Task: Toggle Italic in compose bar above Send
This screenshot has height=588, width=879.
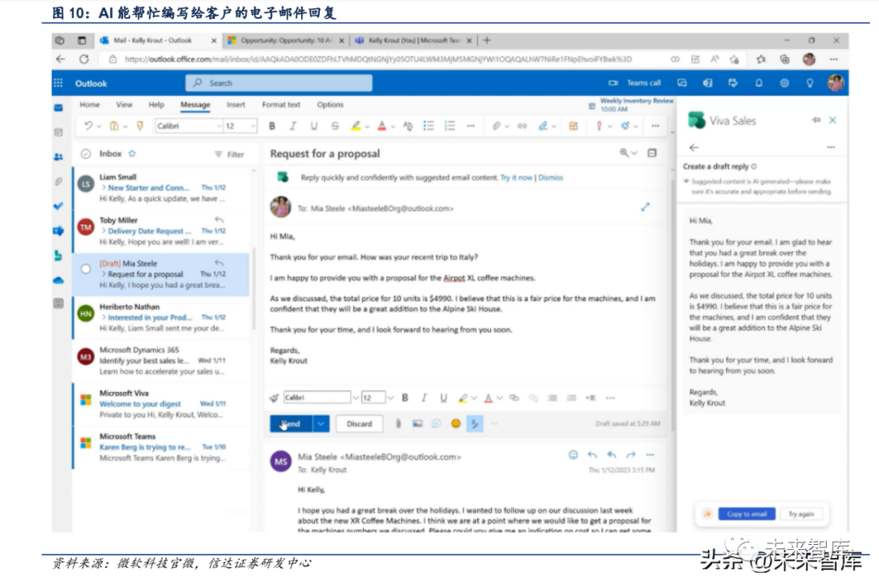Action: coord(424,398)
